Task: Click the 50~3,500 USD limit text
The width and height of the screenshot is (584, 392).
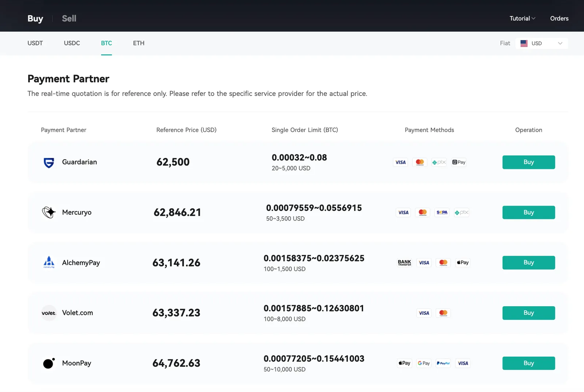Action: click(x=285, y=219)
